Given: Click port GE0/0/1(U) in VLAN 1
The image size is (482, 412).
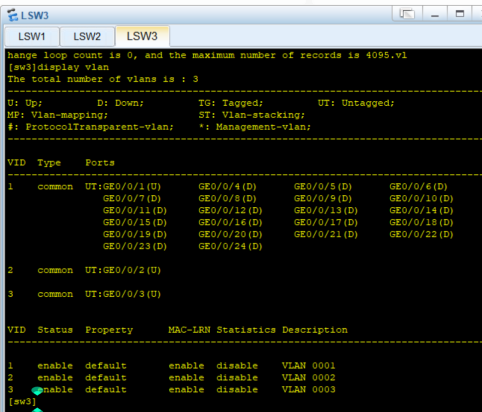Looking at the screenshot, I should point(132,187).
